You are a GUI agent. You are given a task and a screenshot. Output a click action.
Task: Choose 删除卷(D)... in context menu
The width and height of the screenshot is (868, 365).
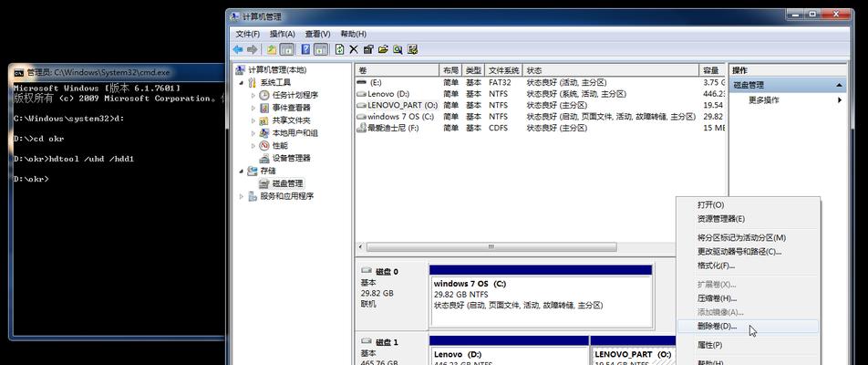click(748, 327)
